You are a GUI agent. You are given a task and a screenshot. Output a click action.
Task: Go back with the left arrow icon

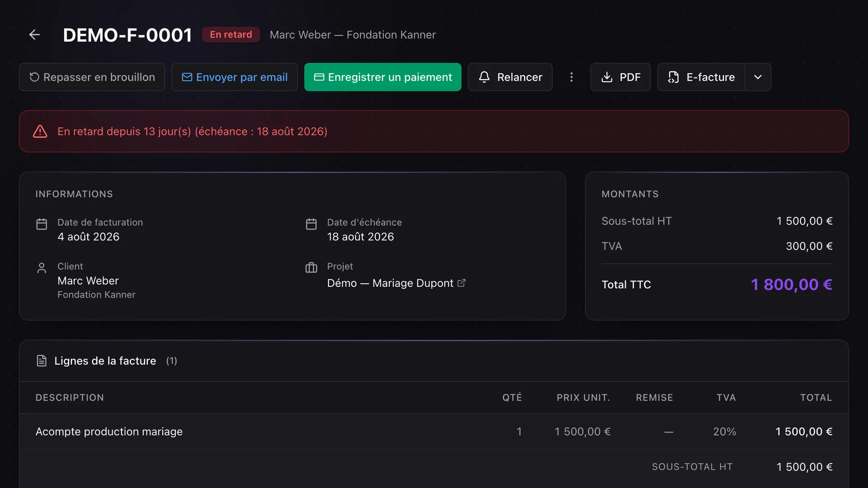(34, 35)
